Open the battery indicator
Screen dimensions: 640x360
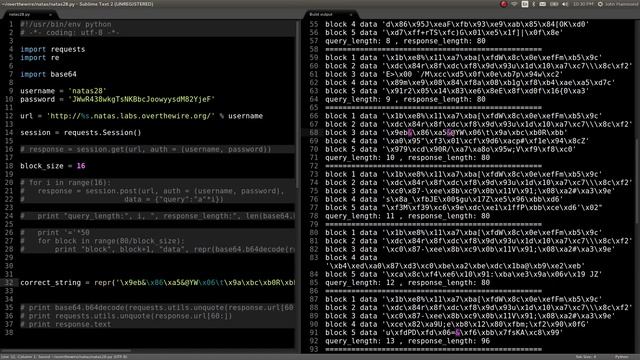click(x=554, y=4)
